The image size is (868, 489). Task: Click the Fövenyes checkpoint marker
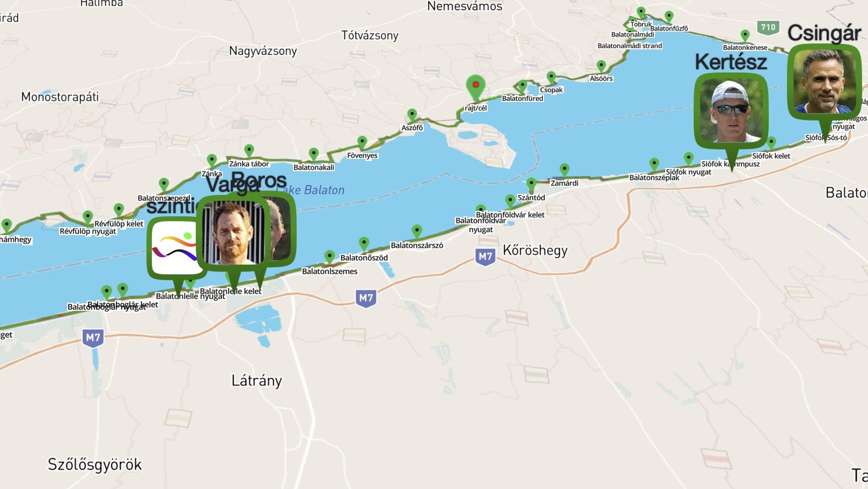click(363, 143)
